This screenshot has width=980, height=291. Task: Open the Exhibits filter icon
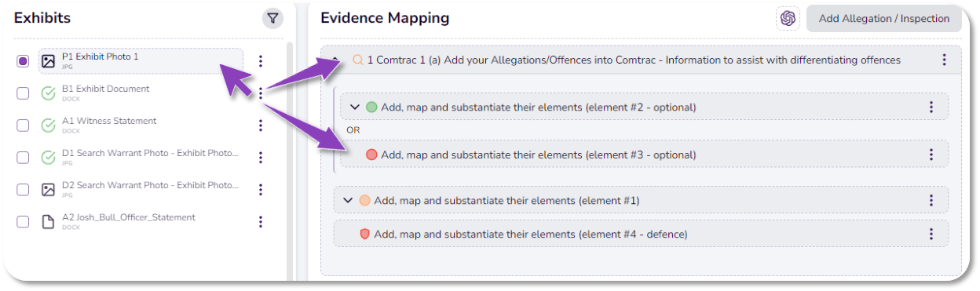click(x=272, y=18)
